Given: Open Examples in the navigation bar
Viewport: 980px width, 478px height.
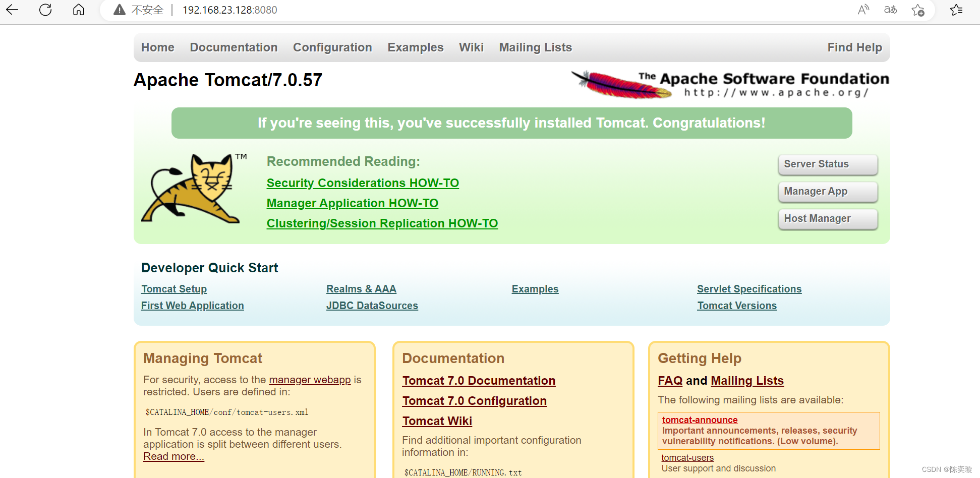Looking at the screenshot, I should tap(416, 47).
